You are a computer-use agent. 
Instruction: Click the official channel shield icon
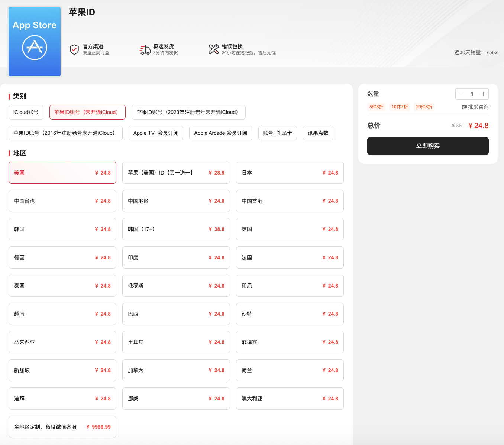(x=74, y=49)
